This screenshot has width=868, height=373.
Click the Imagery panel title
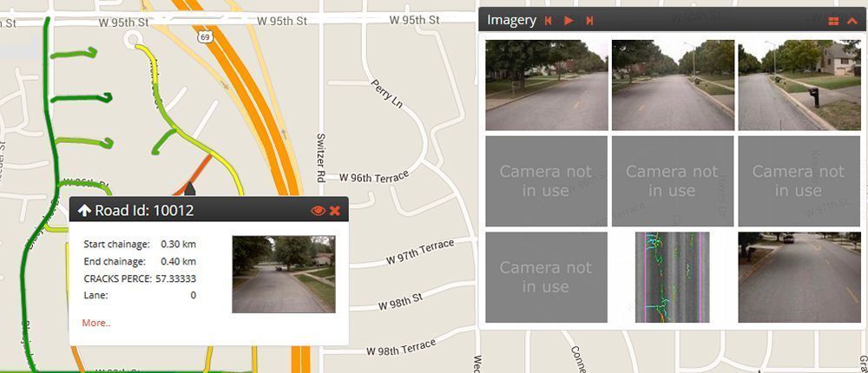(511, 21)
